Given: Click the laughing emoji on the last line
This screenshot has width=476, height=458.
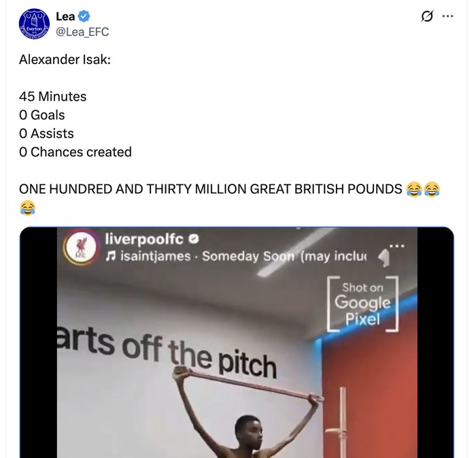Looking at the screenshot, I should 27,207.
